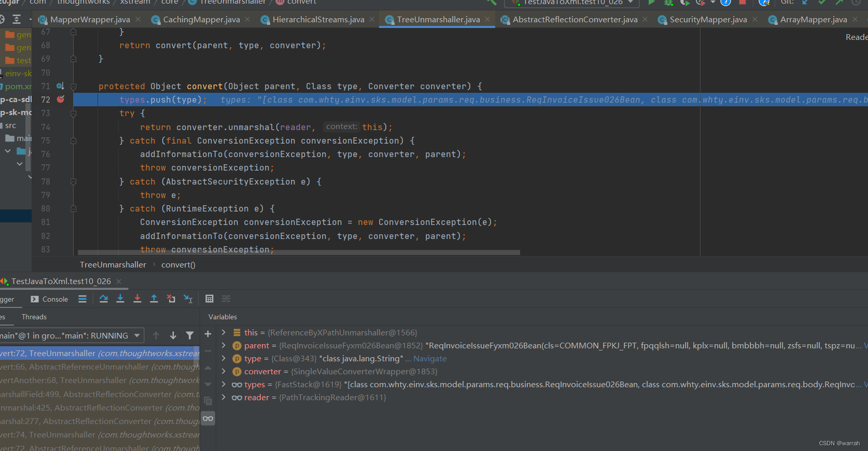The image size is (868, 451).
Task: Select the pom.xml file in Project tree
Action: 18,86
